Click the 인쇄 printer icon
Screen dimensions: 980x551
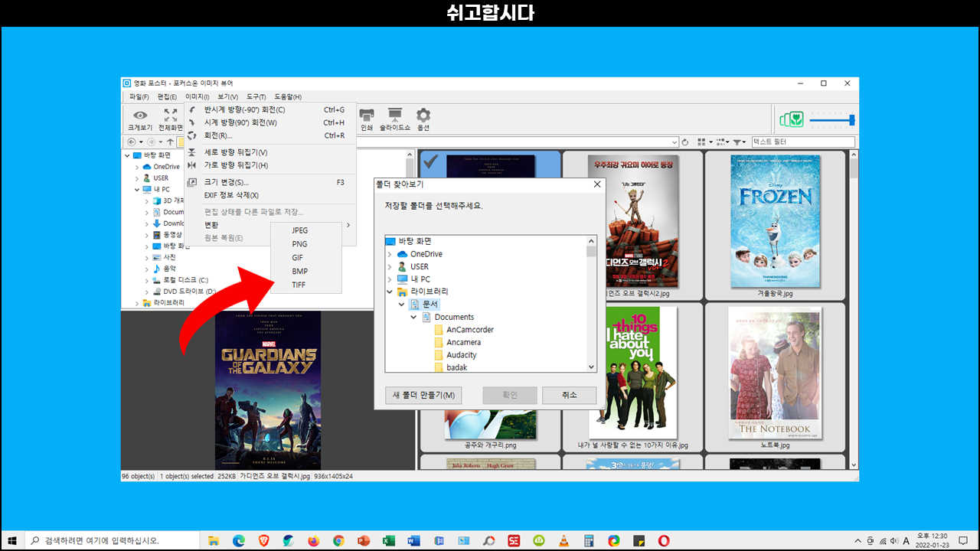click(x=367, y=115)
